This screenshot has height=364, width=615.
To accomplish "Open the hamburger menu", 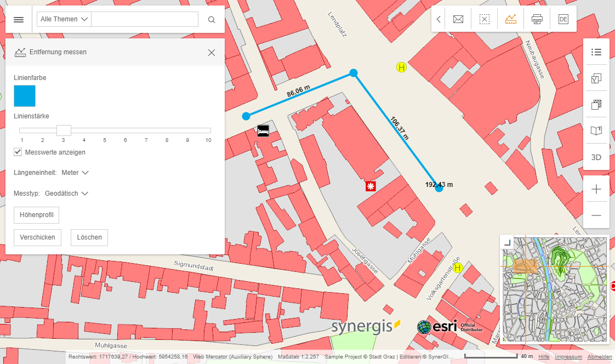I will click(18, 19).
